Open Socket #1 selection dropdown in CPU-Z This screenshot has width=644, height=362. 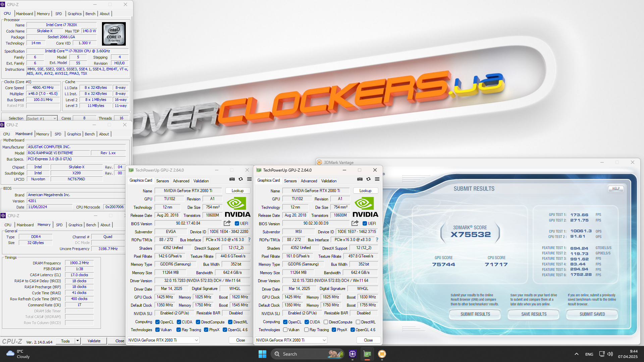pyautogui.click(x=42, y=118)
